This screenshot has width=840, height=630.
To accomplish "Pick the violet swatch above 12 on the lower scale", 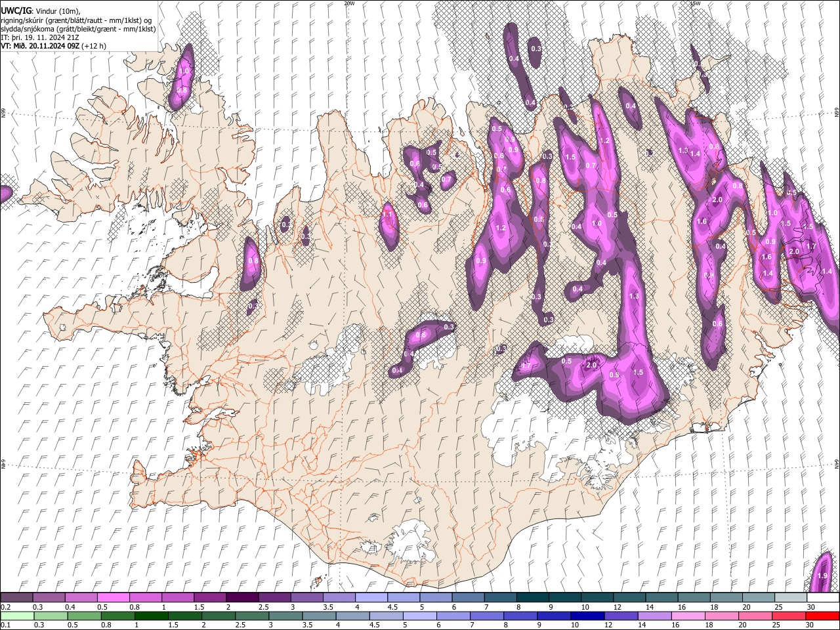I will point(621,616).
